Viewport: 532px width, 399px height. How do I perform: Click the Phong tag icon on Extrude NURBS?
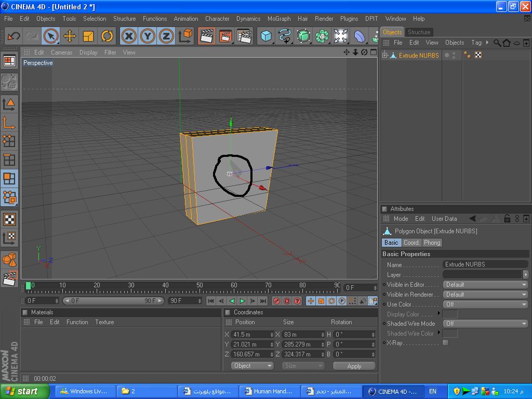(x=467, y=55)
